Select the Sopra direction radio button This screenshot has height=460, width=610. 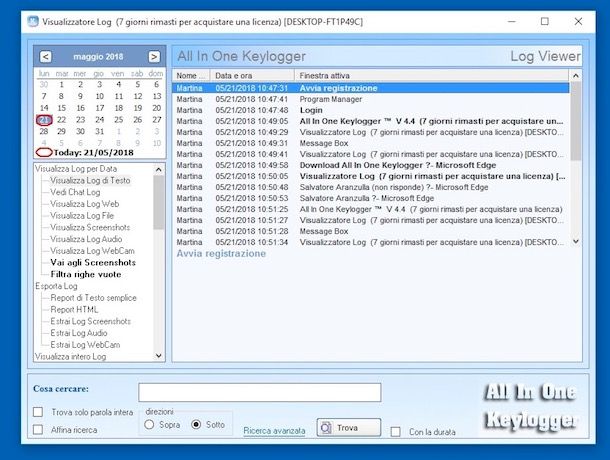click(x=149, y=425)
